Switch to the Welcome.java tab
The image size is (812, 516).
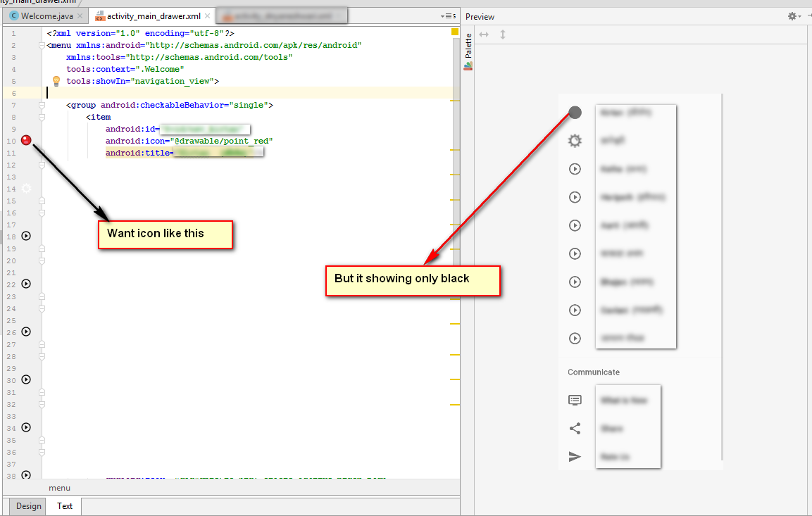pyautogui.click(x=41, y=15)
